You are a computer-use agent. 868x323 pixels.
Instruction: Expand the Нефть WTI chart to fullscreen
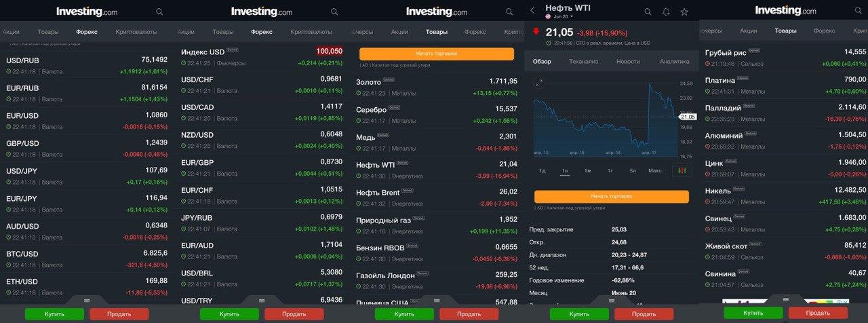[x=539, y=83]
